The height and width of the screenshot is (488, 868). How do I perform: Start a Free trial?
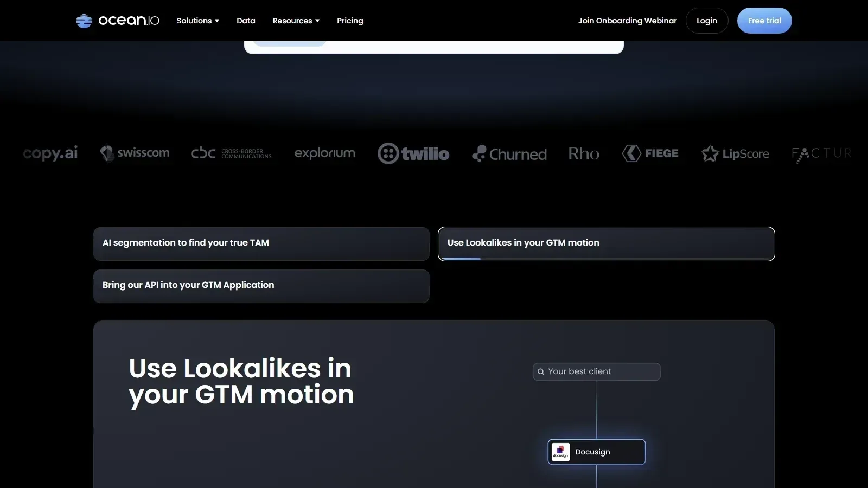(764, 21)
